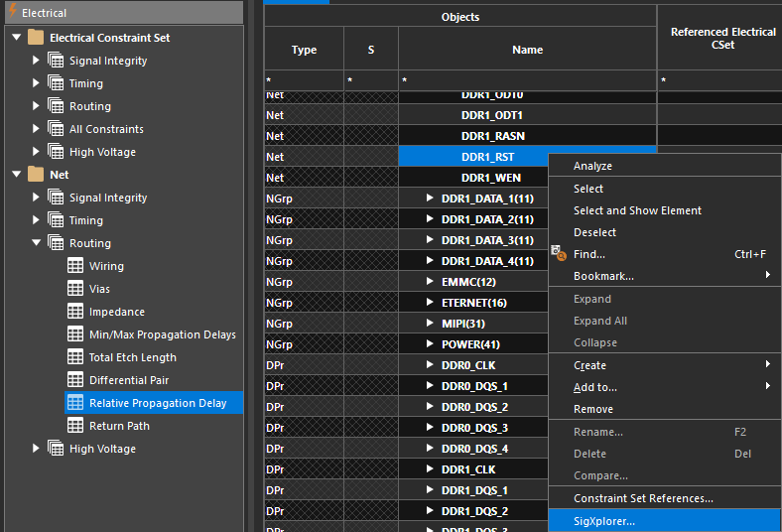This screenshot has width=782, height=532.
Task: Open the Create submenu
Action: click(589, 365)
